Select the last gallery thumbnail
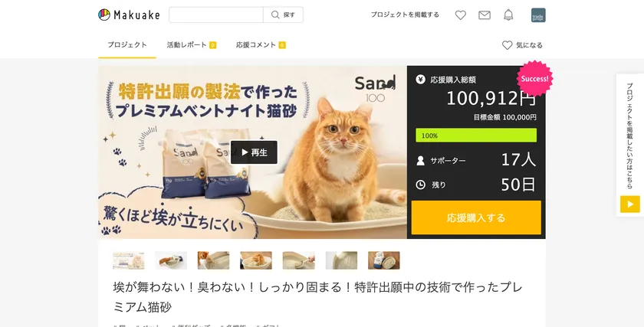The width and height of the screenshot is (644, 327). click(383, 260)
